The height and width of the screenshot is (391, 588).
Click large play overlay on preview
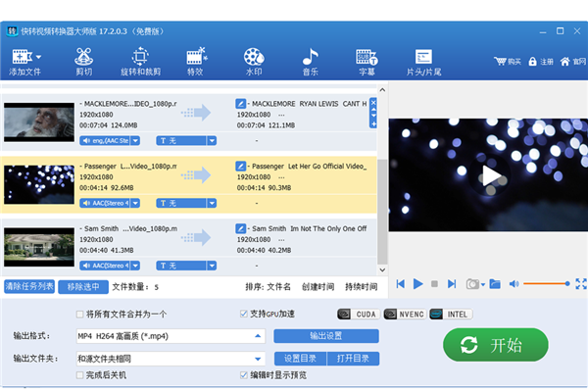click(491, 175)
